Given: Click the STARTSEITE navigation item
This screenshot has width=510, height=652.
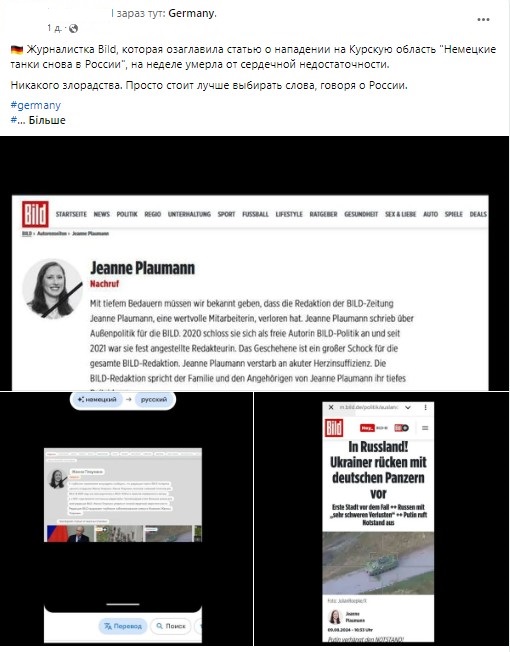Looking at the screenshot, I should pos(71,214).
